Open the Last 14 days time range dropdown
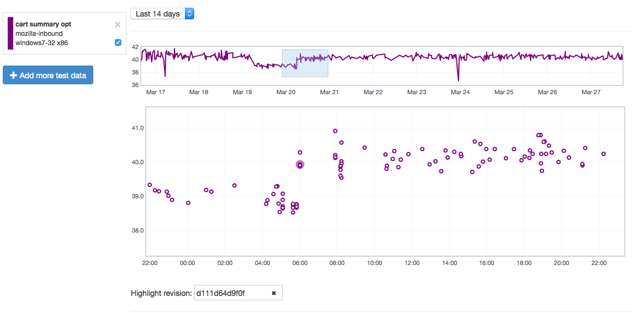This screenshot has height=313, width=644. [x=162, y=14]
